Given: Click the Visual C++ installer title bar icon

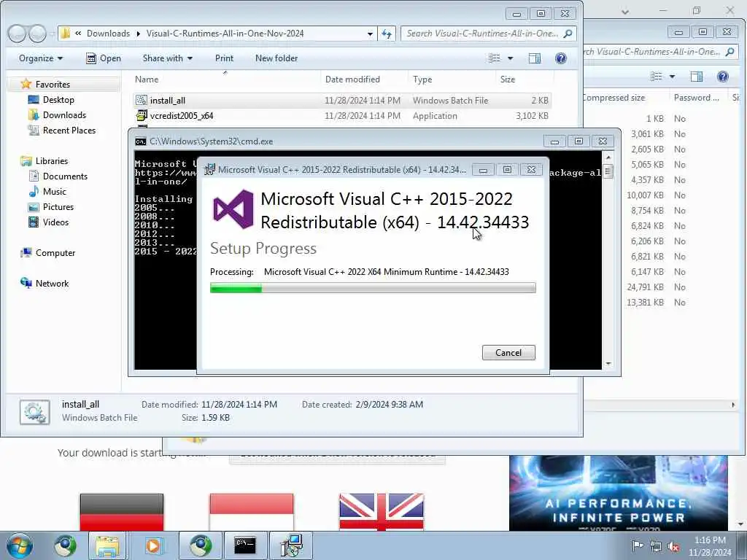Looking at the screenshot, I should pyautogui.click(x=209, y=169).
